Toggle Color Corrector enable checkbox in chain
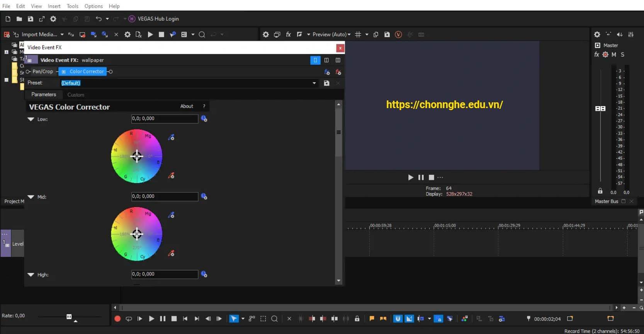The width and height of the screenshot is (644, 334). pos(64,71)
